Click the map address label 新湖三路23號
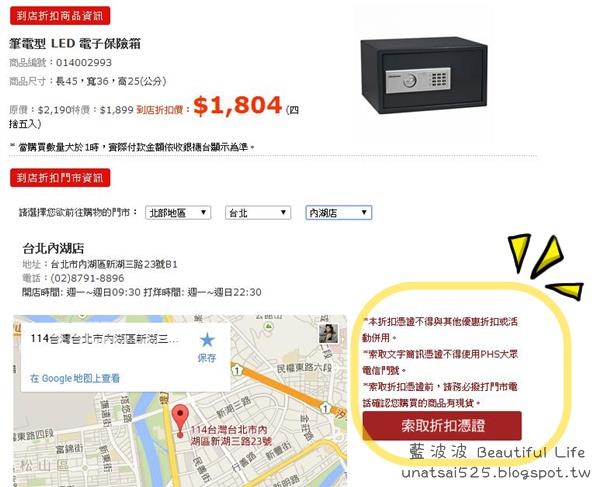The width and height of the screenshot is (600, 487). (231, 436)
